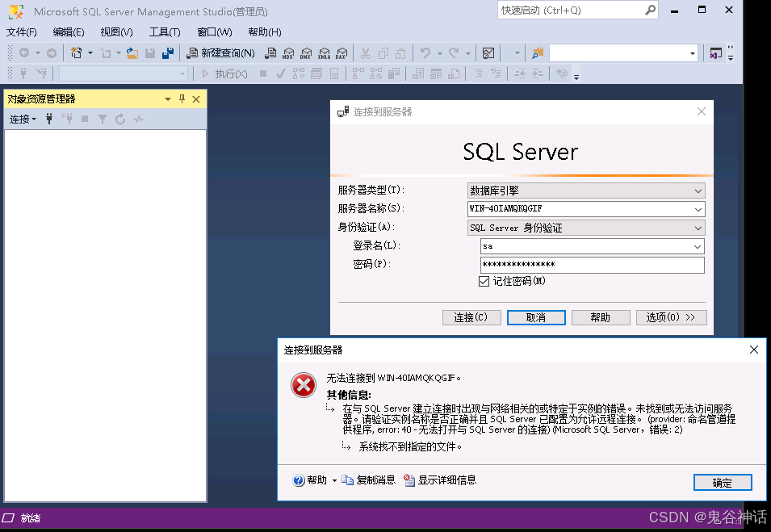The height and width of the screenshot is (532, 771).
Task: Click the Options >> button
Action: 671,317
